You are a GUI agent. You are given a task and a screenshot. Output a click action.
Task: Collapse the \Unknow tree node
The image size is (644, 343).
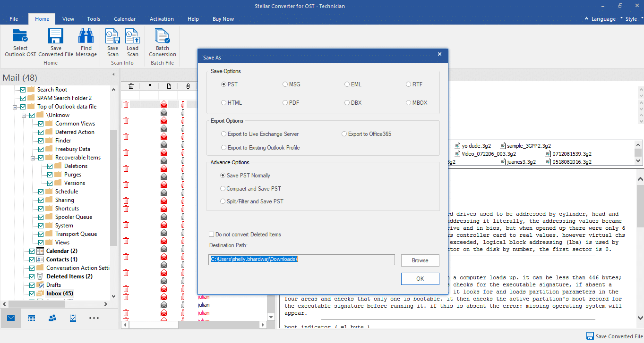pos(24,115)
